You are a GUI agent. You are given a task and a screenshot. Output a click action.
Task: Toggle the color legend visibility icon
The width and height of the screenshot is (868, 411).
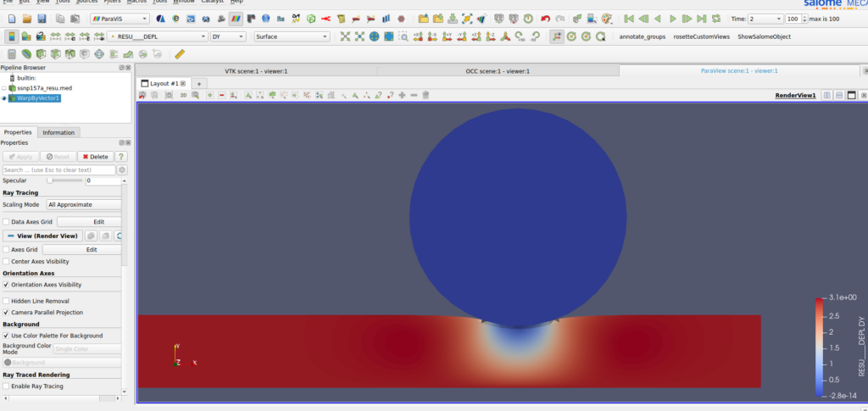click(x=12, y=36)
